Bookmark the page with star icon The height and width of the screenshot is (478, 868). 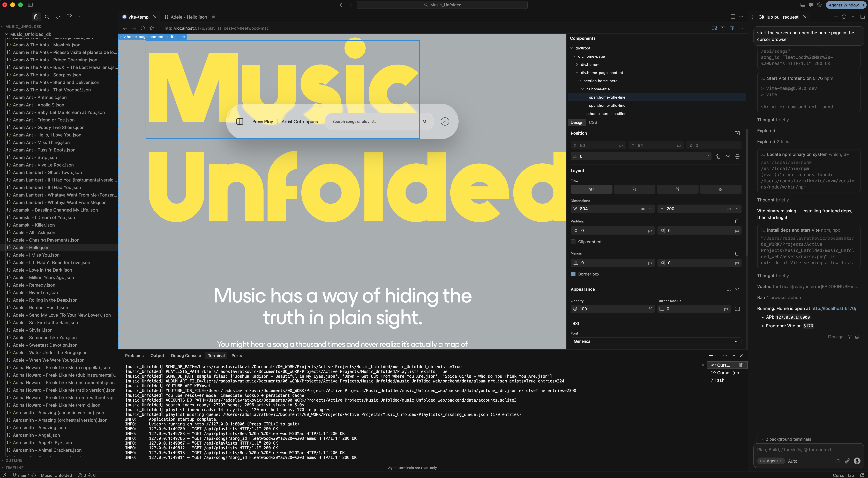(152, 28)
